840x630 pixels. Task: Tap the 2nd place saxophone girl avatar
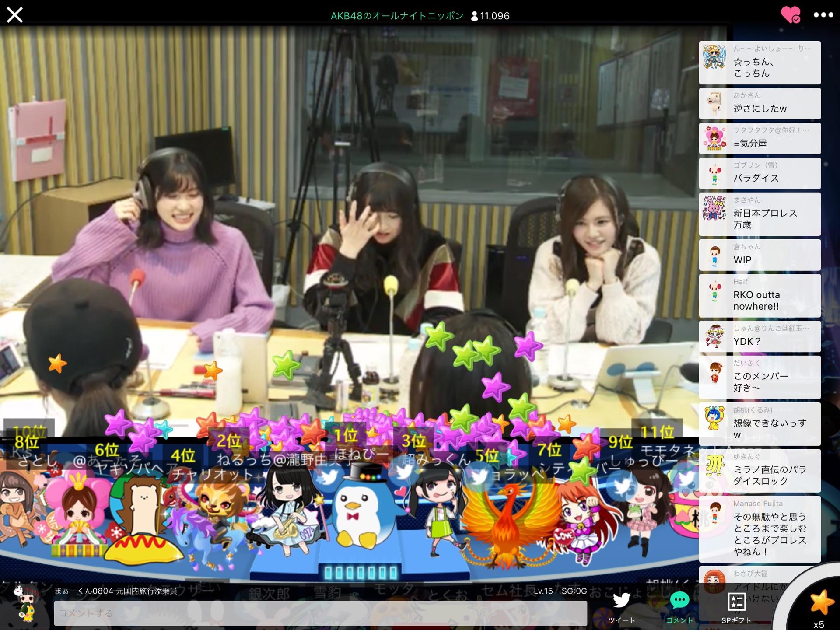point(287,510)
